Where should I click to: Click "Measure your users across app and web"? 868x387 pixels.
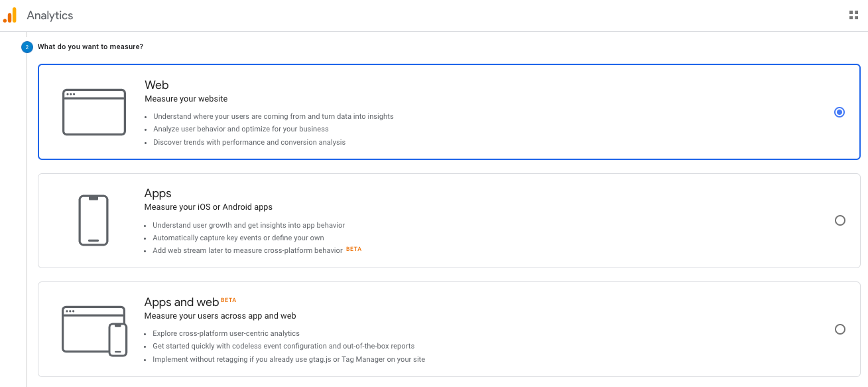tap(220, 316)
